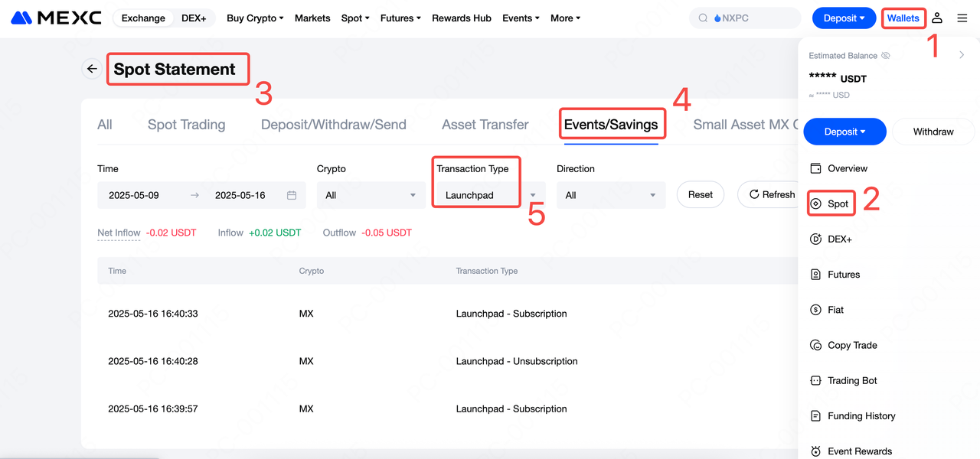Viewport: 980px width, 459px height.
Task: Expand wallet panel chevron arrow
Action: point(962,55)
